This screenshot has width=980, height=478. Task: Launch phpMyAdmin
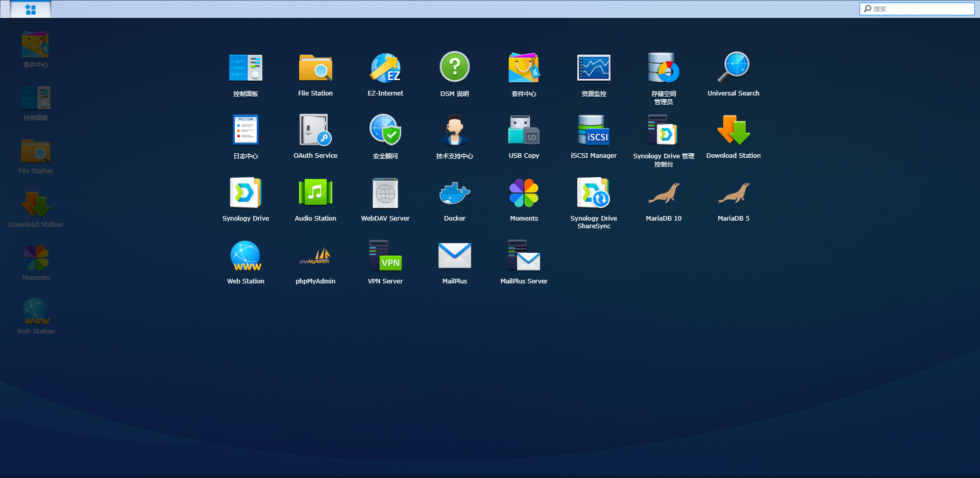(x=315, y=256)
